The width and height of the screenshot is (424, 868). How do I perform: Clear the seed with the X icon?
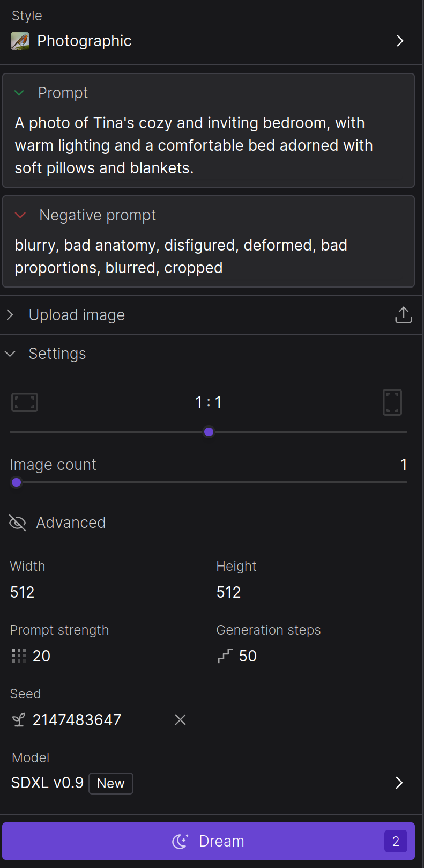(x=180, y=719)
